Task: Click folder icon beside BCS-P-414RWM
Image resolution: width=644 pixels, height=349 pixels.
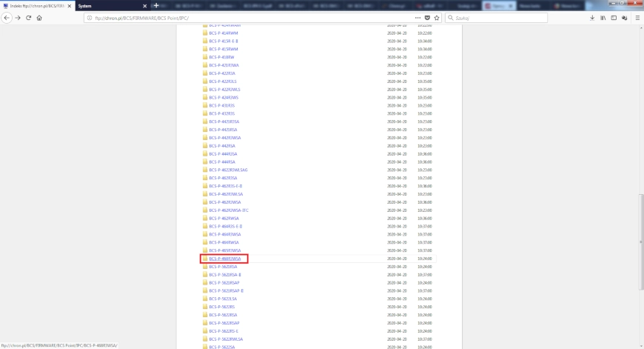Action: pos(205,33)
